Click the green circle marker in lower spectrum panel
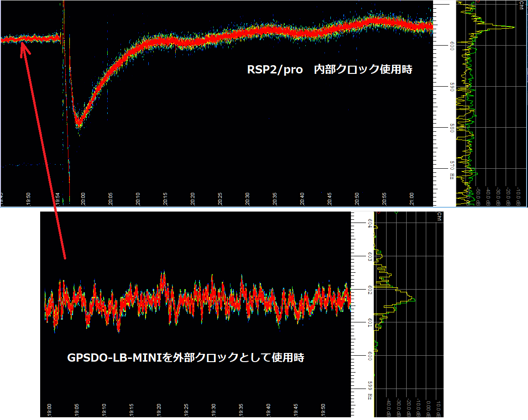 396,213
